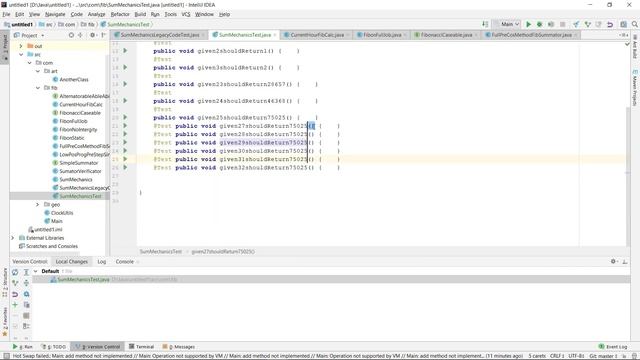Image resolution: width=640 pixels, height=360 pixels.
Task: Open the Messages tool window button
Action: [x=179, y=347]
